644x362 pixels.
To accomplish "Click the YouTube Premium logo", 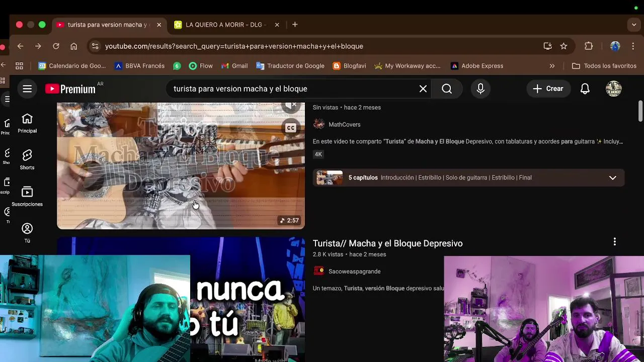I will point(70,89).
